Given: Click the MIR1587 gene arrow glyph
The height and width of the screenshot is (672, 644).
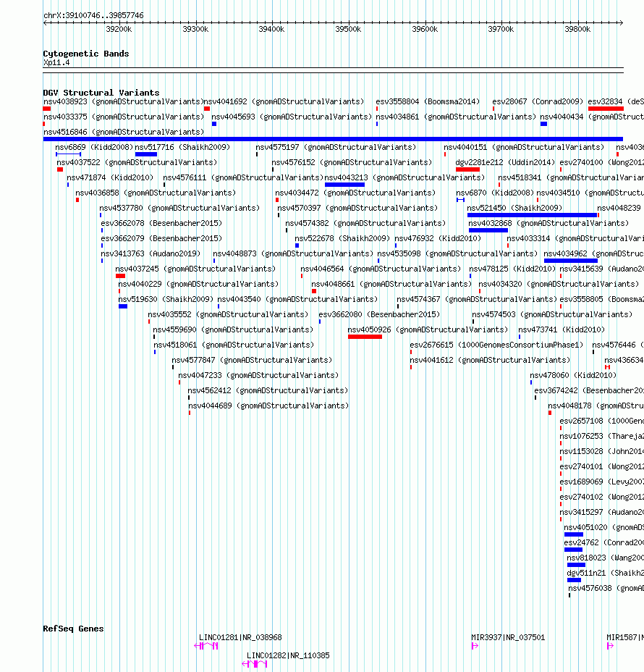Looking at the screenshot, I should [610, 646].
